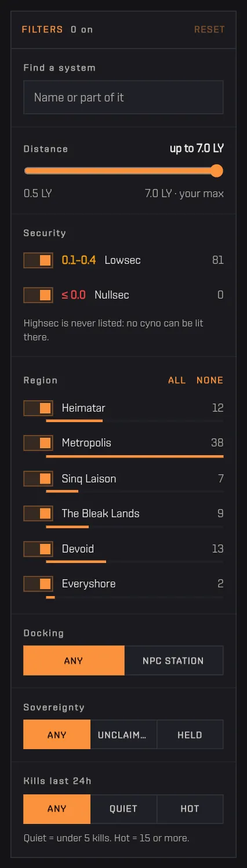
Task: Toggle the Sinq Laison region
Action: point(38,478)
